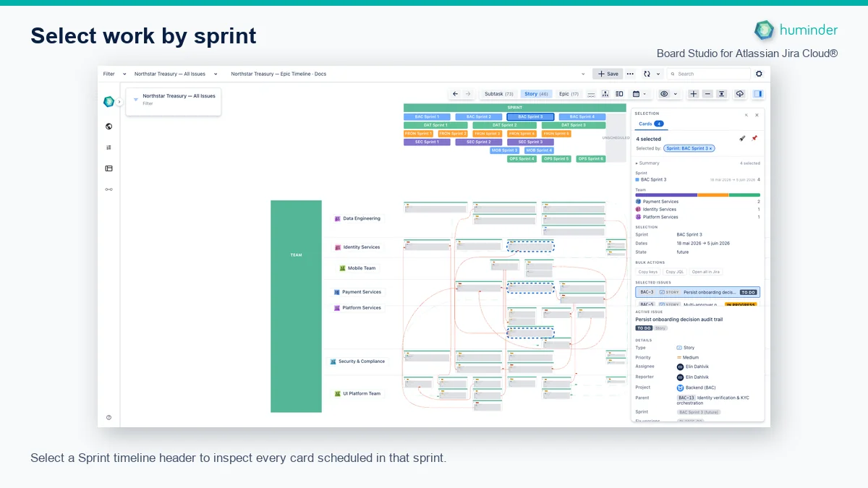
Task: Click the Save button
Action: [608, 74]
